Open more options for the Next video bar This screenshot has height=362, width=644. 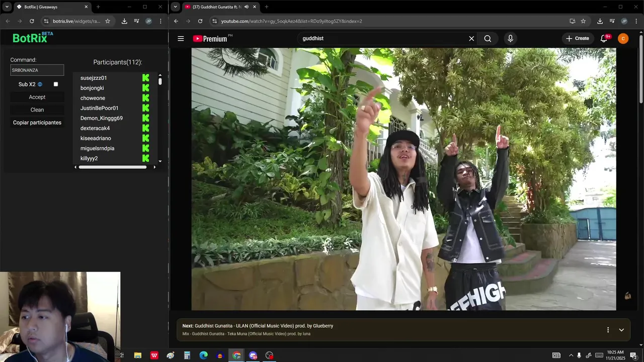click(608, 330)
